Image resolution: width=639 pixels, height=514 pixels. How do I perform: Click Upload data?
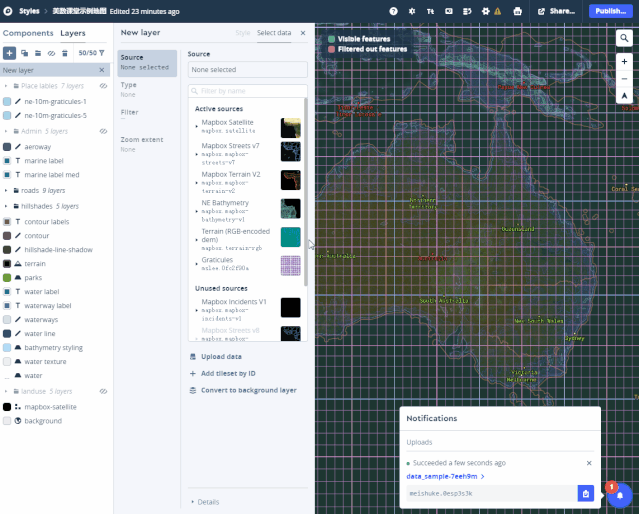(x=216, y=357)
